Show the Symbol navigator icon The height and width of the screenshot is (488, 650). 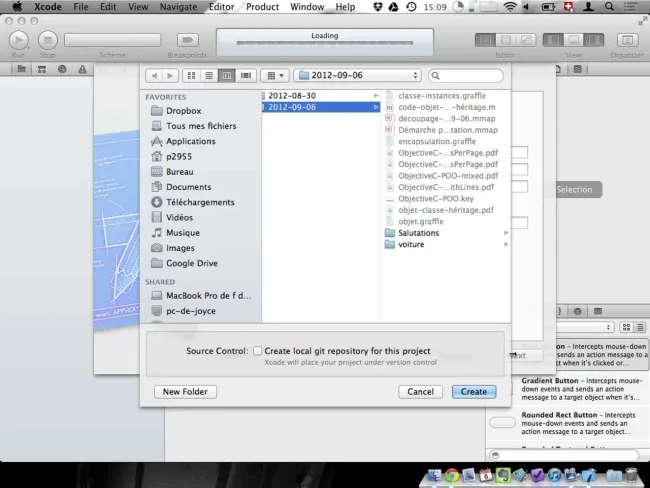[x=42, y=69]
